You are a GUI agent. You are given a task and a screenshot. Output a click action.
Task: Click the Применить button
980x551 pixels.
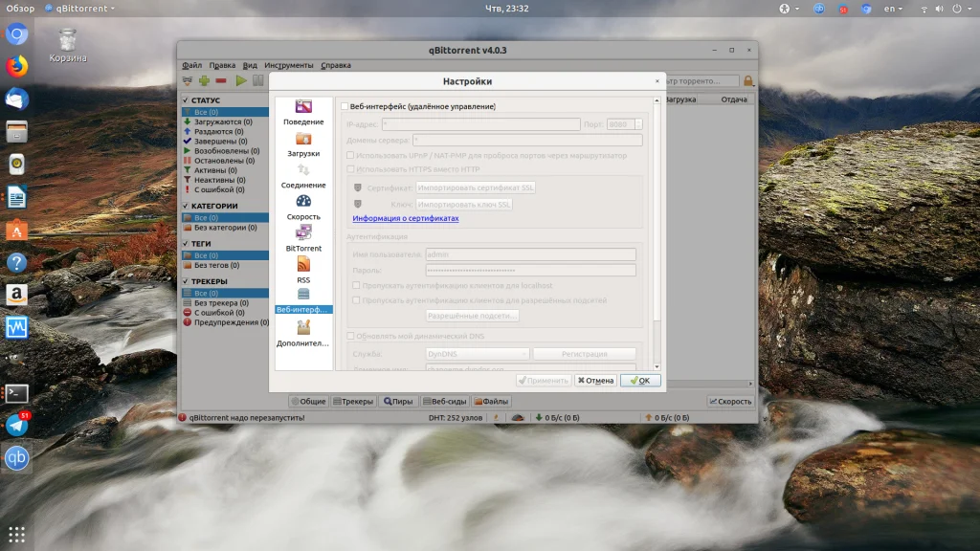pyautogui.click(x=544, y=380)
